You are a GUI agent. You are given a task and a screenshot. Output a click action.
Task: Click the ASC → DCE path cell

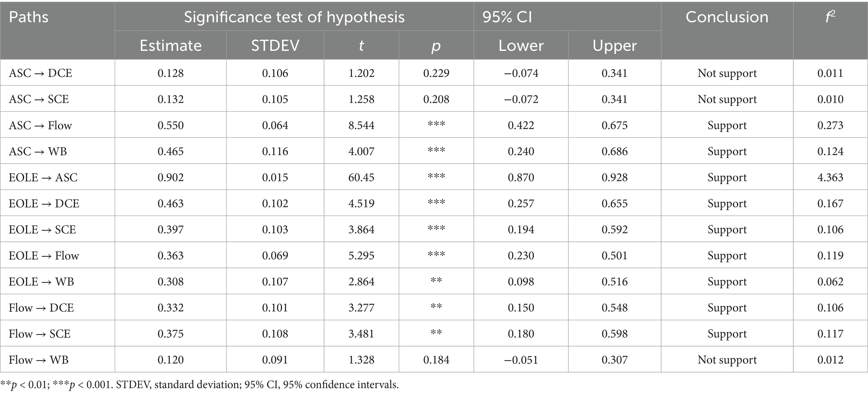pyautogui.click(x=40, y=73)
